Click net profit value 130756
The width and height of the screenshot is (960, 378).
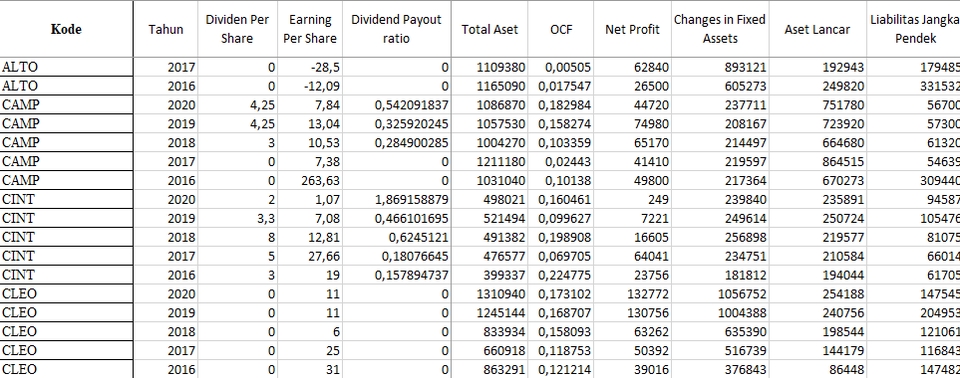(x=632, y=313)
